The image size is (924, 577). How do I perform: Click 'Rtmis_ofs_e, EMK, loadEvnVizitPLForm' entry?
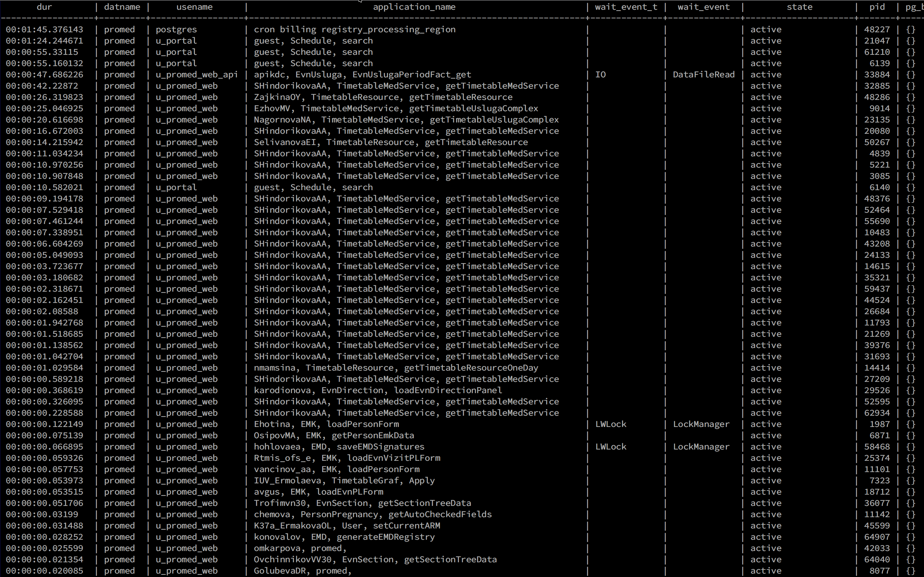pyautogui.click(x=347, y=458)
